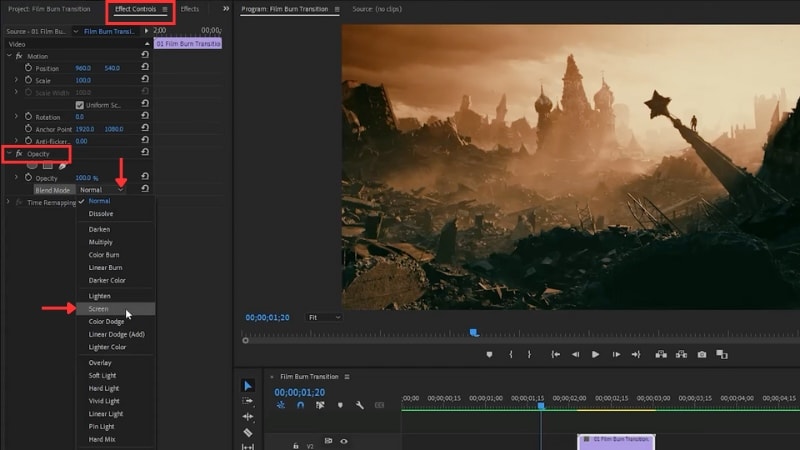Image resolution: width=800 pixels, height=450 pixels.
Task: Click the Film Burn Transition timeline clip
Action: pyautogui.click(x=616, y=440)
